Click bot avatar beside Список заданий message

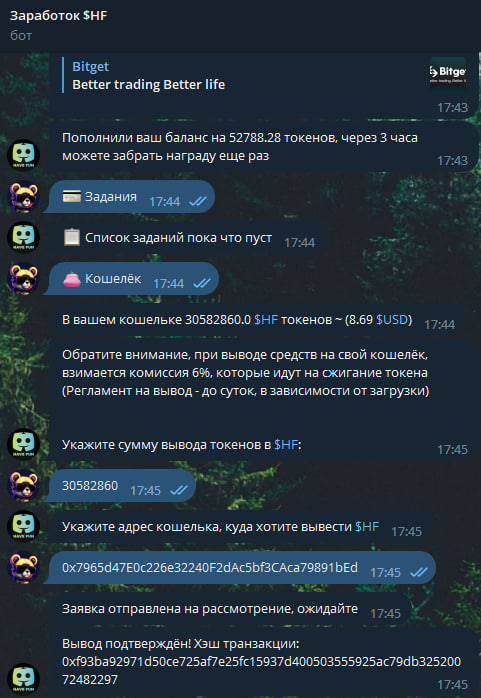click(24, 238)
